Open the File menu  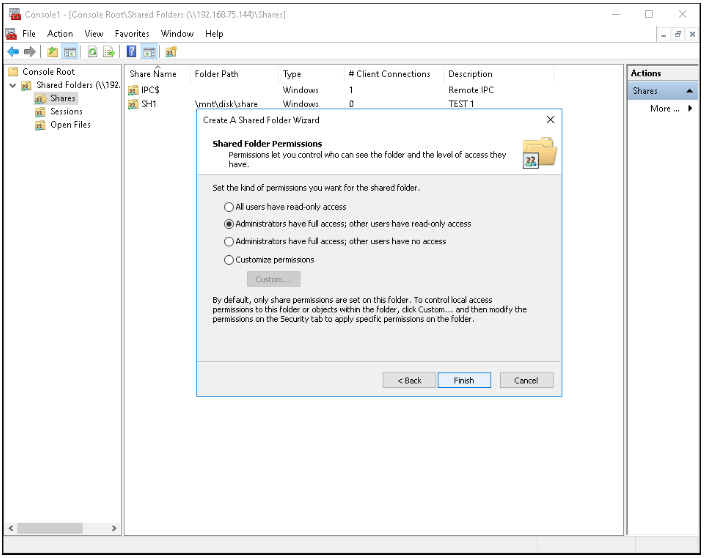pyautogui.click(x=29, y=34)
